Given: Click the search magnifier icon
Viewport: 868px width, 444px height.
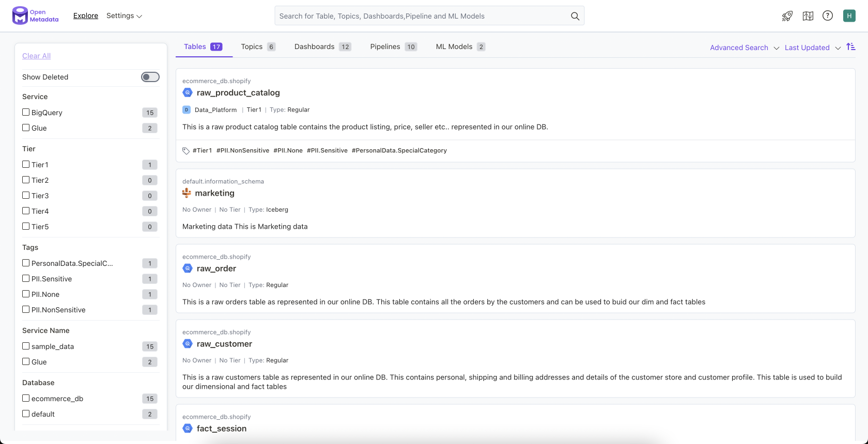Looking at the screenshot, I should (575, 16).
